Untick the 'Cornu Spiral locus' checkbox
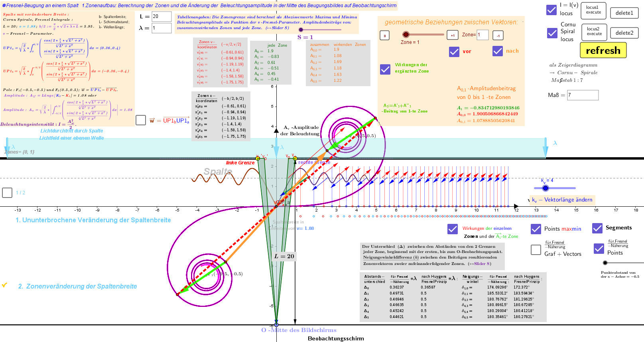 tap(552, 33)
